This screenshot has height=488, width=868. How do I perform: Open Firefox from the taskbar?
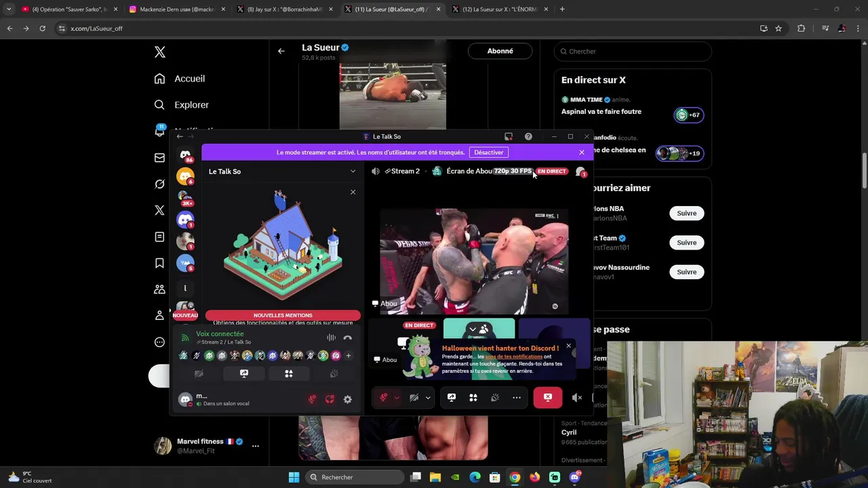click(535, 477)
